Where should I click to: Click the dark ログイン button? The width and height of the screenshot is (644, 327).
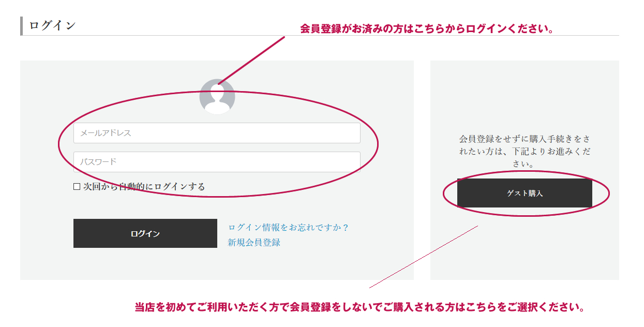[x=145, y=233]
